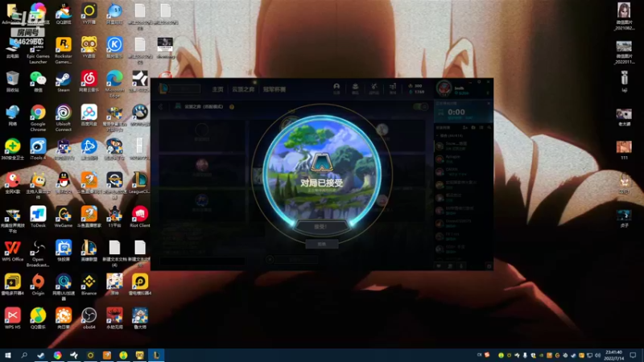Open Microsoft Edge desktop shortcut
This screenshot has width=644, height=362.
pyautogui.click(x=114, y=84)
